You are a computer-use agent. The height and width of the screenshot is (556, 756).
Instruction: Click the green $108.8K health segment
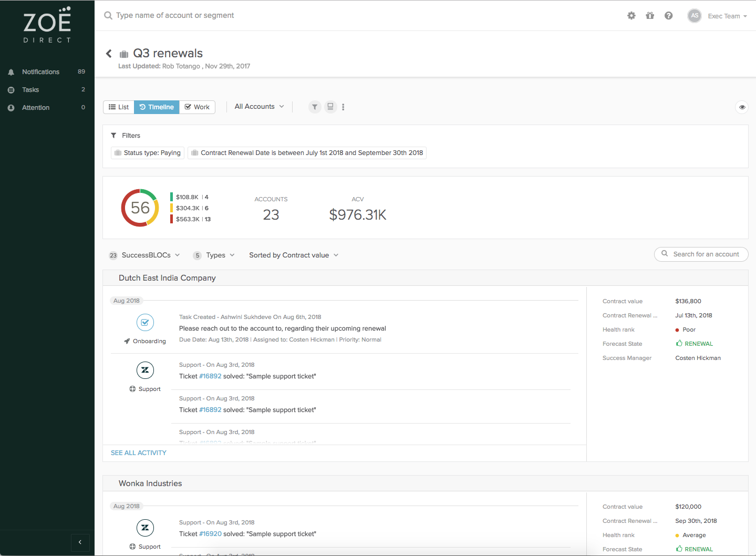pos(189,197)
